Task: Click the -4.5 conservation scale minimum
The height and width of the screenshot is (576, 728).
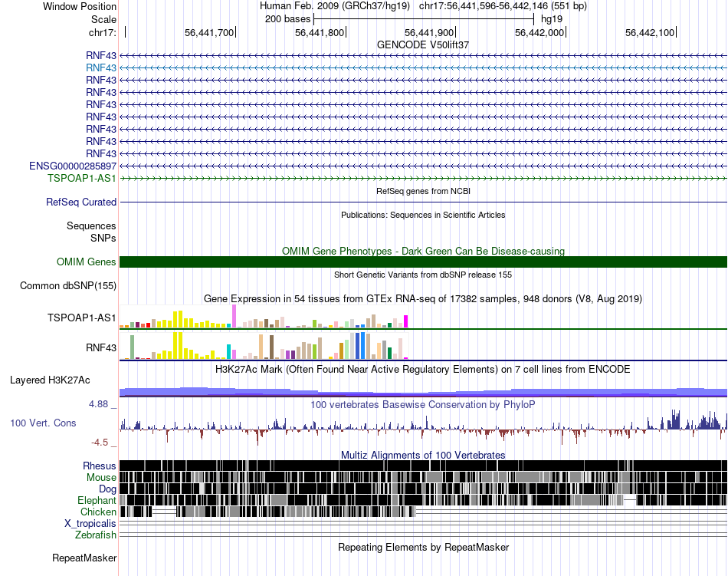Action: point(100,443)
